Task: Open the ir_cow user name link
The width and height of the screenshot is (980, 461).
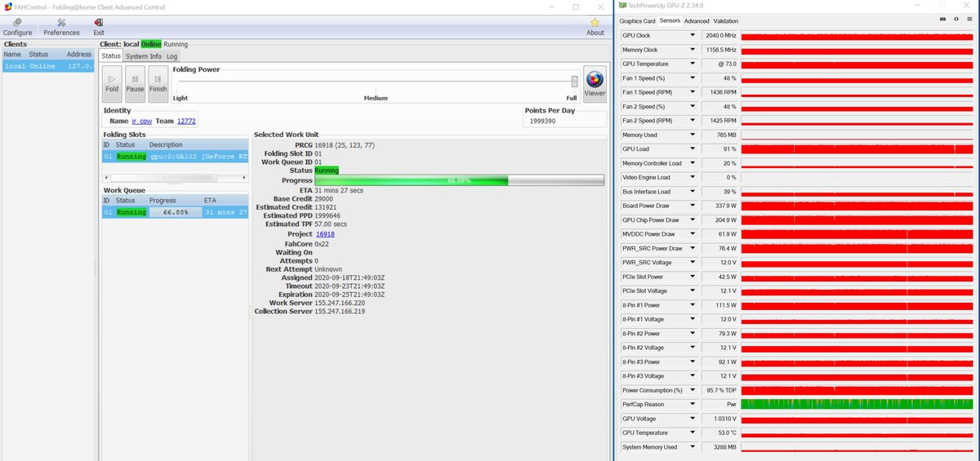Action: tap(142, 121)
